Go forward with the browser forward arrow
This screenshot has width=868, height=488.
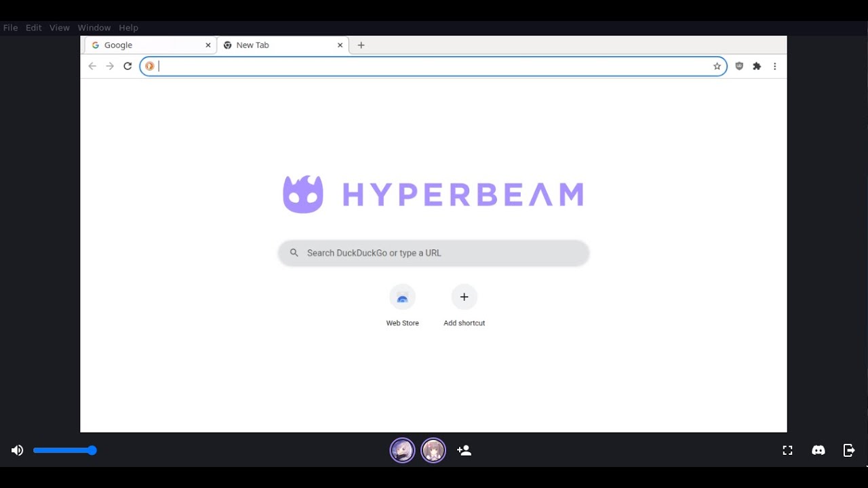[110, 66]
